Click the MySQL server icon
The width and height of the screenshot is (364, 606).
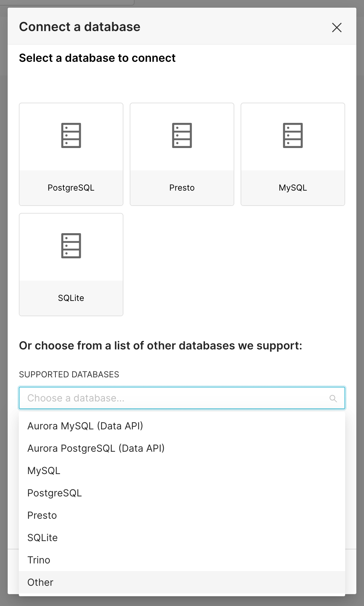point(293,135)
